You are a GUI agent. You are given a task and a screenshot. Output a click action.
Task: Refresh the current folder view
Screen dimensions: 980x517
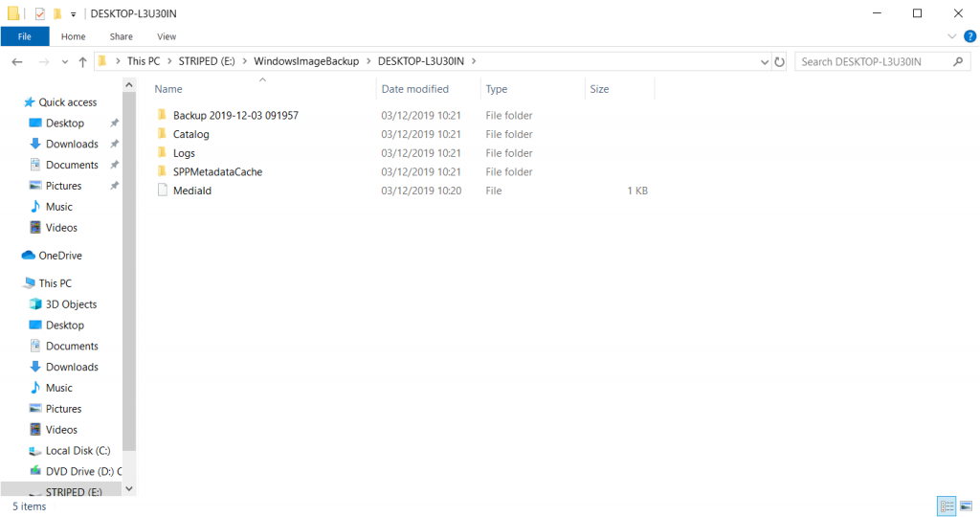(x=779, y=61)
